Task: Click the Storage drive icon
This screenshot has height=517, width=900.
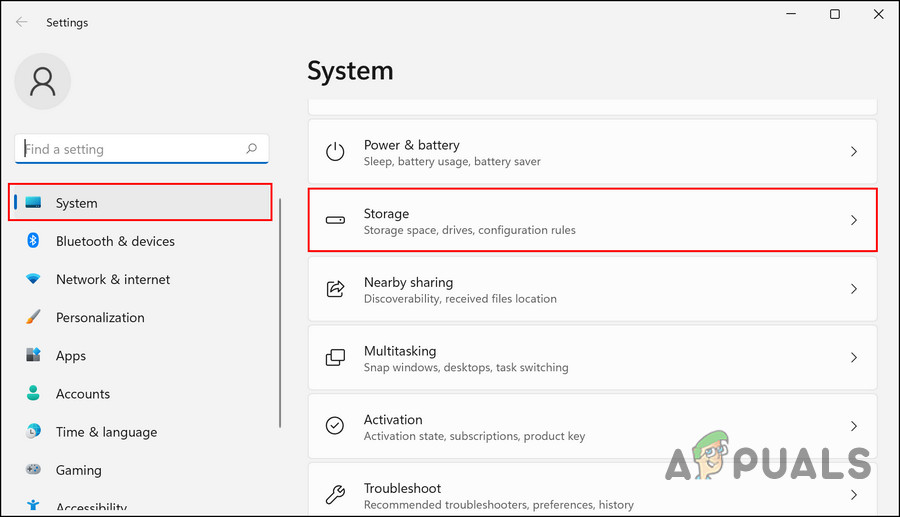Action: tap(335, 220)
